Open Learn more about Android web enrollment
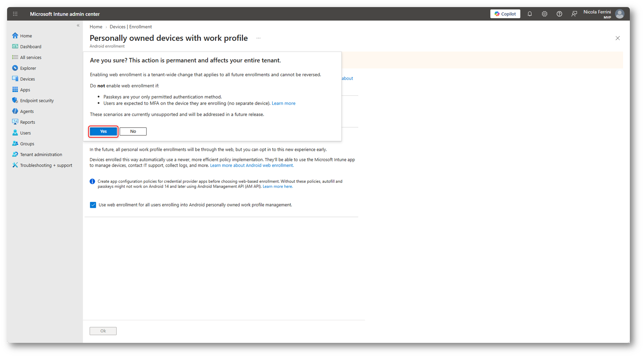This screenshot has width=644, height=357. (x=252, y=165)
